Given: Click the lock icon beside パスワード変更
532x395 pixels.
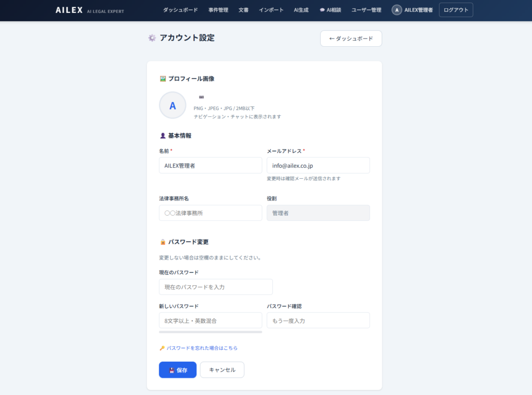Looking at the screenshot, I should click(163, 242).
